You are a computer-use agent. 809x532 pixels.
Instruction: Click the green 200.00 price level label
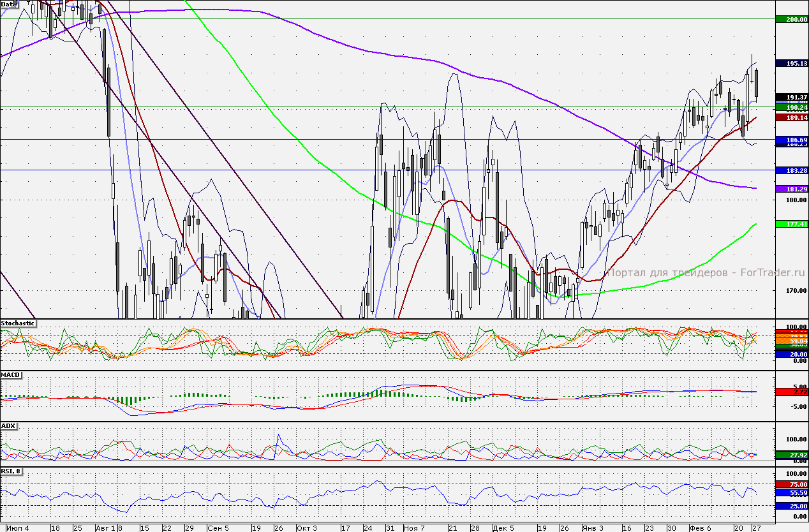pyautogui.click(x=791, y=20)
